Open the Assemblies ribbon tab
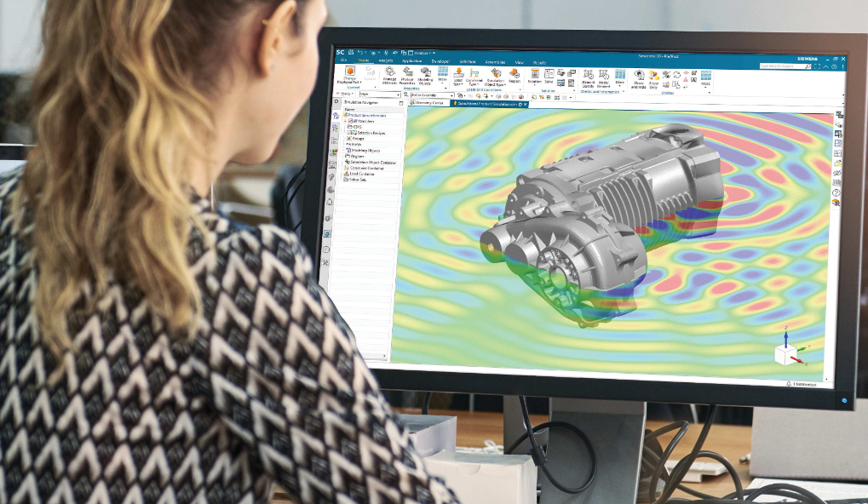Image resolution: width=868 pixels, height=504 pixels. [494, 62]
